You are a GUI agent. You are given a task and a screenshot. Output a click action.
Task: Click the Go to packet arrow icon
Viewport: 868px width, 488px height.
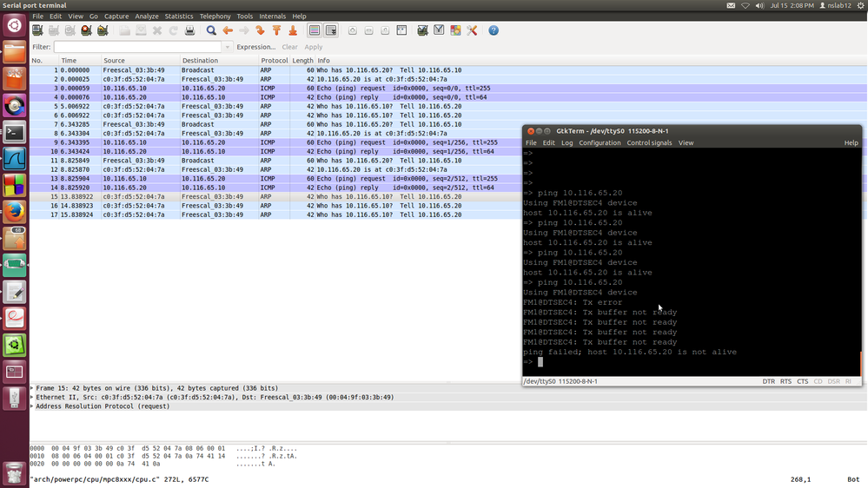click(x=260, y=30)
